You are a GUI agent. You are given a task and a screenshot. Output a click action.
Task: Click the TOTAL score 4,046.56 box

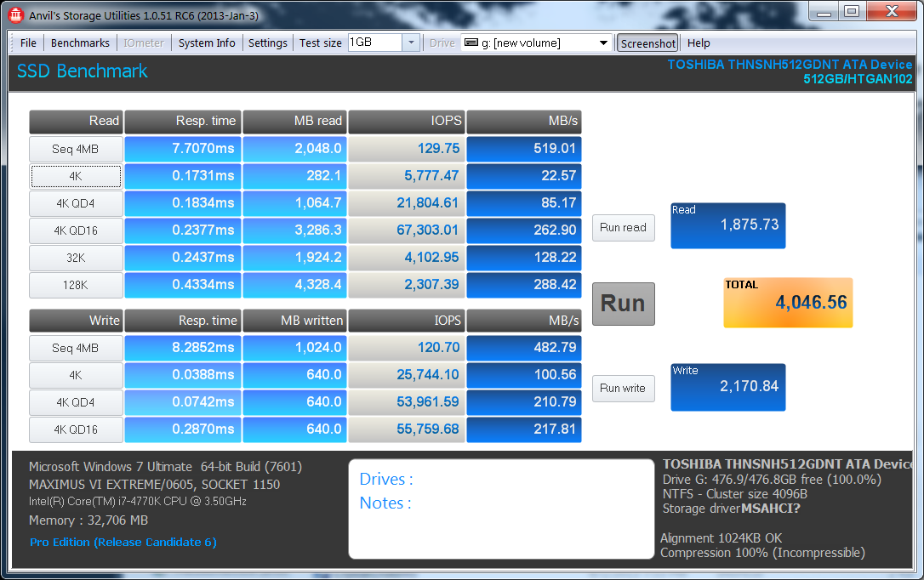pyautogui.click(x=788, y=303)
